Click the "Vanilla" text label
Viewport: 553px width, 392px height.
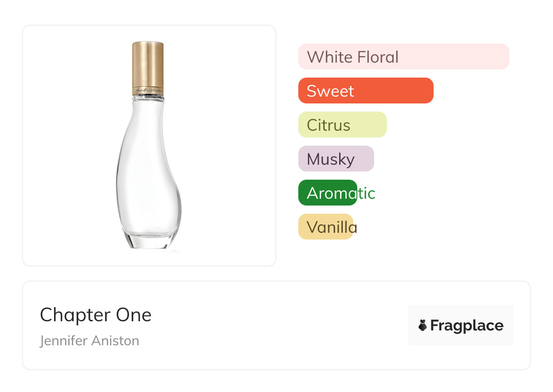pyautogui.click(x=332, y=227)
